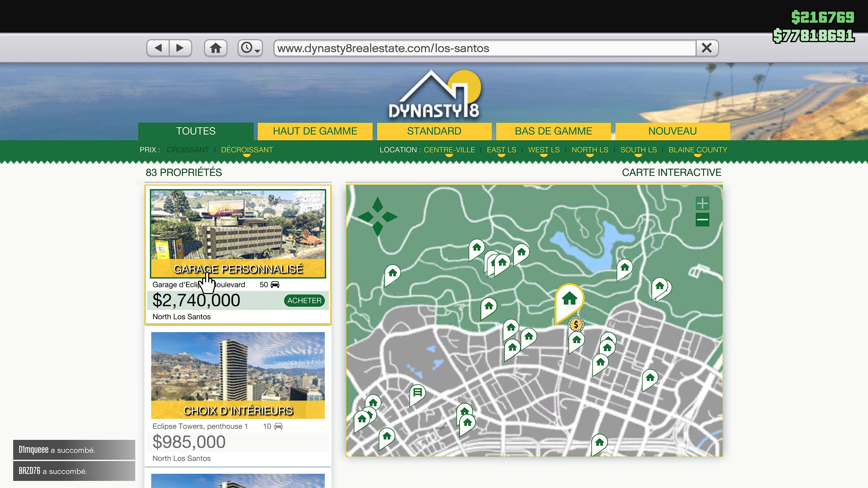Click the map compass pan control

[x=377, y=217]
